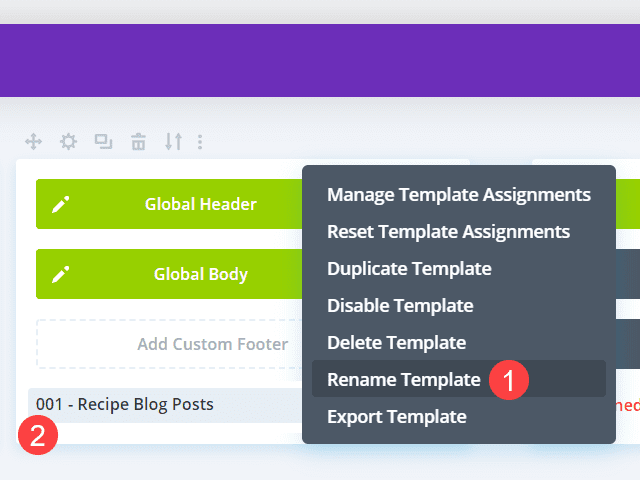640x480 pixels.
Task: Select Duplicate Template from context menu
Action: (x=409, y=268)
